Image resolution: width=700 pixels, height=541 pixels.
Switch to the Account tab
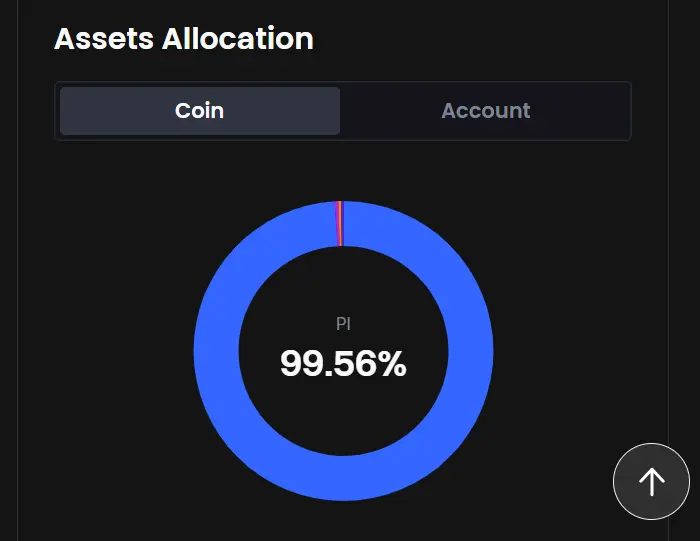(486, 111)
